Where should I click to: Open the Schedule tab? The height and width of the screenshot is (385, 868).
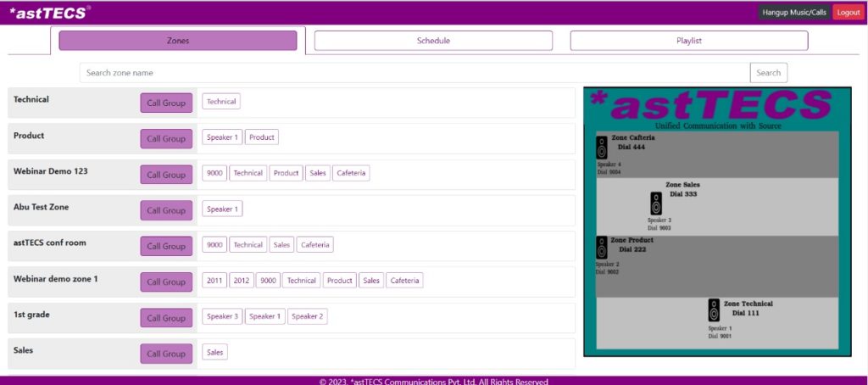pyautogui.click(x=433, y=41)
